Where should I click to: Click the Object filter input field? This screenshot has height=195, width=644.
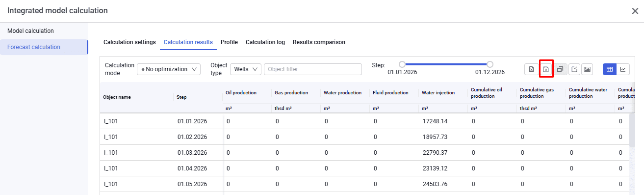[x=313, y=69]
